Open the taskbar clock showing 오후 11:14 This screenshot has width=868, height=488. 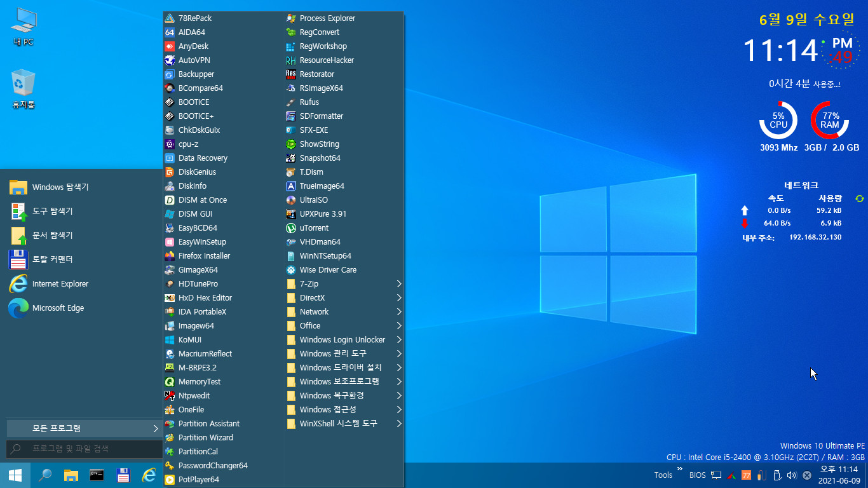(839, 475)
